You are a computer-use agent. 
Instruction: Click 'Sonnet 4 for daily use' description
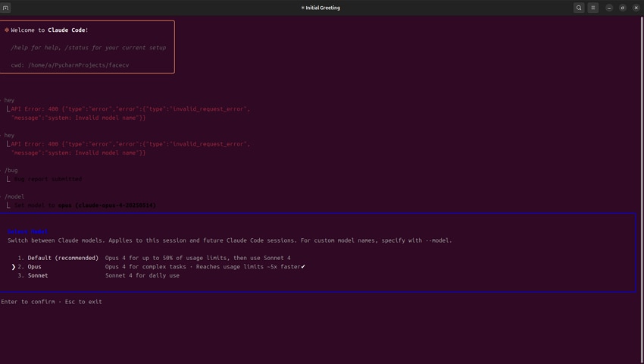(142, 275)
